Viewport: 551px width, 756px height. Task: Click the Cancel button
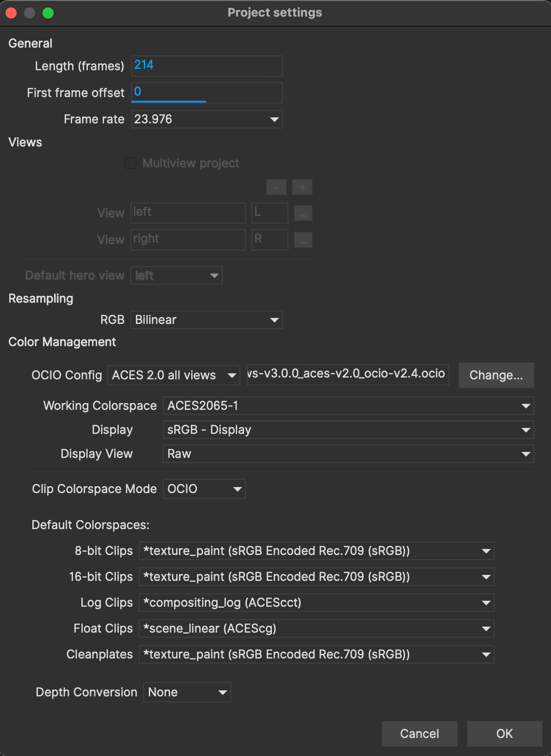tap(420, 734)
